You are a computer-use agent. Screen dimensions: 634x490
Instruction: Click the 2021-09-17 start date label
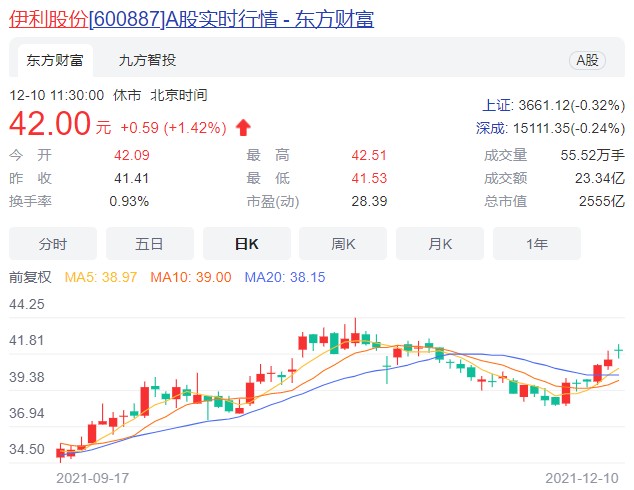92,478
